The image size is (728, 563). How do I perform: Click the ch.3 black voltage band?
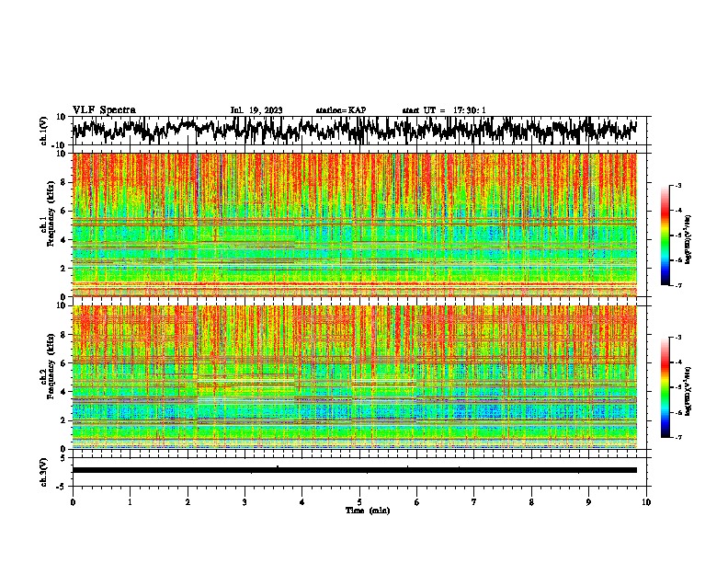pyautogui.click(x=354, y=470)
